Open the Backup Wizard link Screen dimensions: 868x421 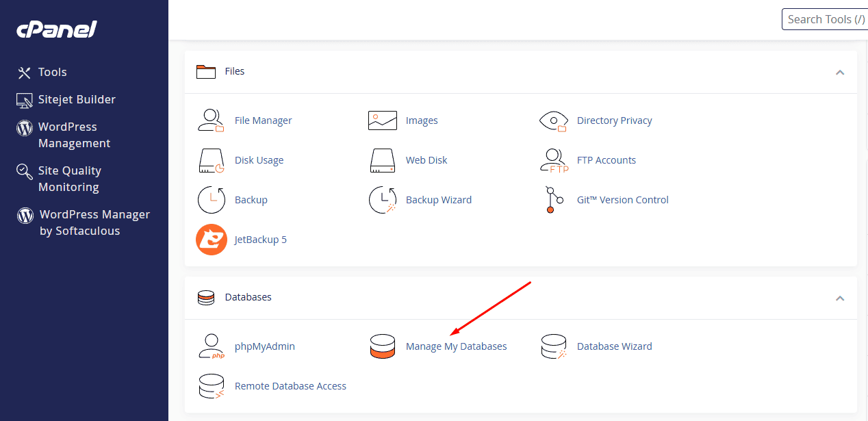coord(439,200)
